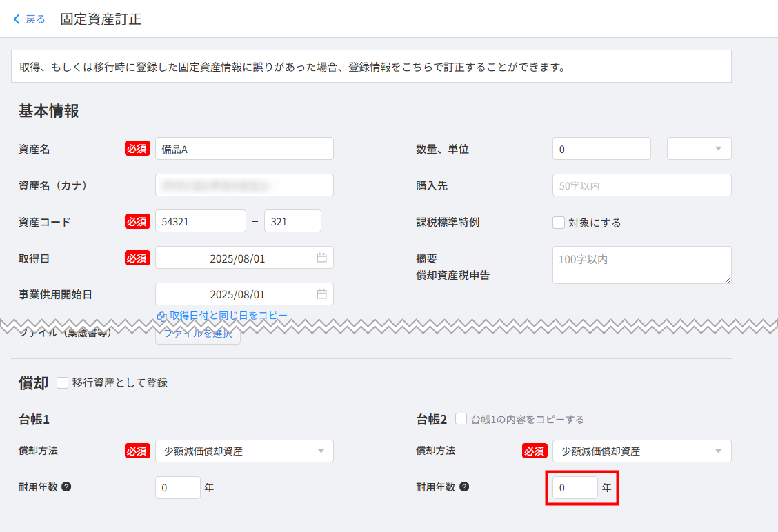The width and height of the screenshot is (778, 532).
Task: Open the unit dropdown next to 数量
Action: (699, 148)
